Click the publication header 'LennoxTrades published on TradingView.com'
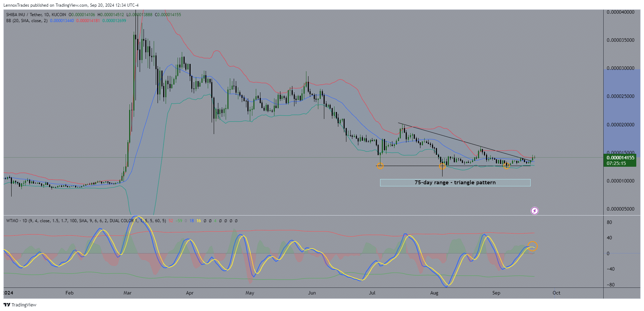The height and width of the screenshot is (311, 644). point(46,5)
